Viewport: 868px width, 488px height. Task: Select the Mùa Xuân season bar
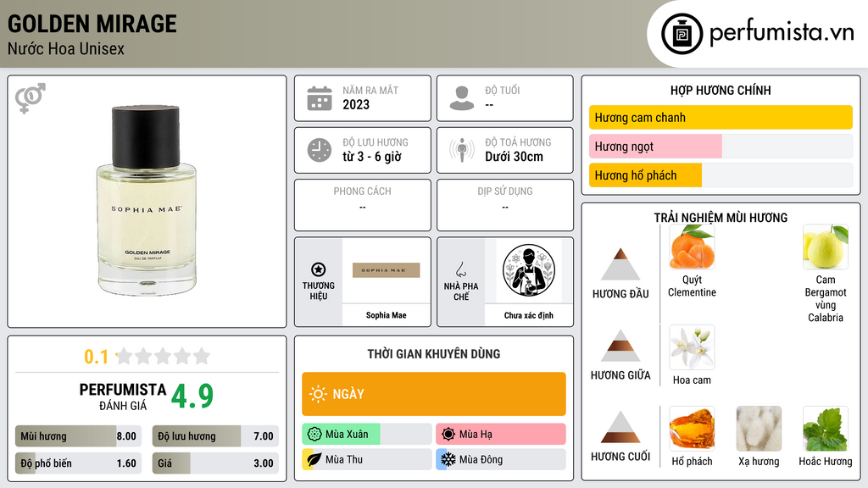(367, 434)
